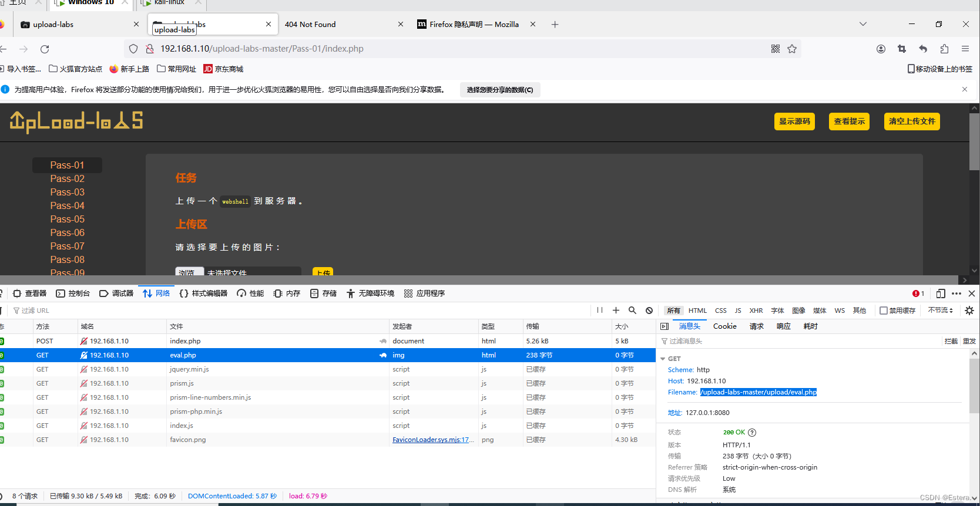The height and width of the screenshot is (506, 980).
Task: Click the plus icon in network toolbar
Action: pyautogui.click(x=616, y=311)
